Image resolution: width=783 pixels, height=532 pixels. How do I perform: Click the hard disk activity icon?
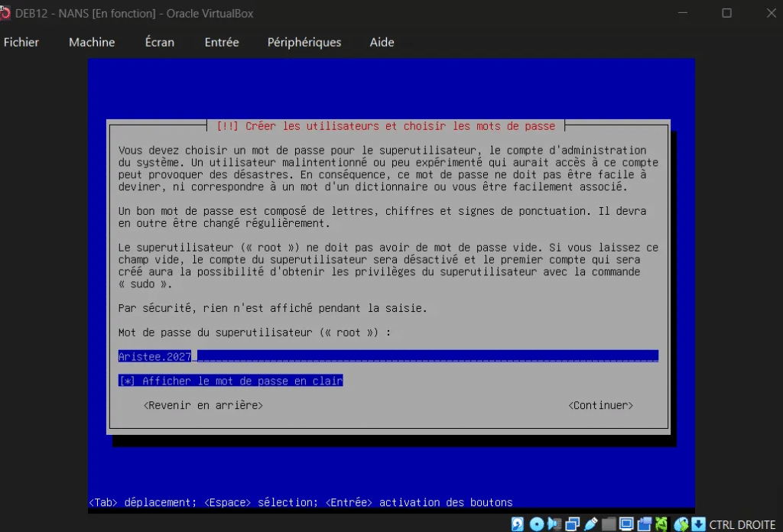(518, 524)
